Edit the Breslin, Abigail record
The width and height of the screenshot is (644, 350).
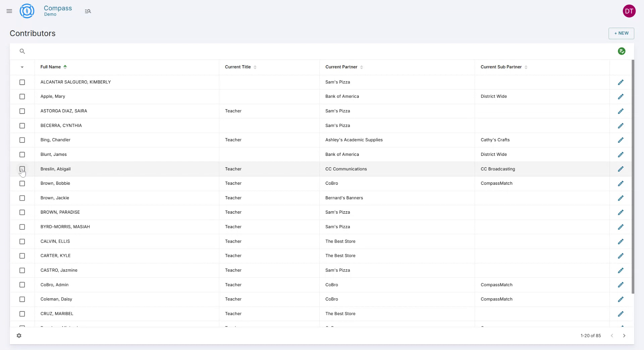point(621,169)
